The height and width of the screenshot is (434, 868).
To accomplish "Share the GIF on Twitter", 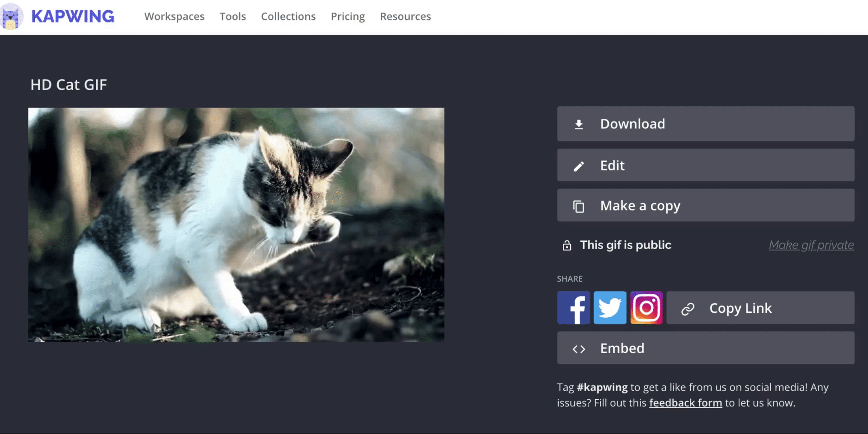I will pos(610,308).
